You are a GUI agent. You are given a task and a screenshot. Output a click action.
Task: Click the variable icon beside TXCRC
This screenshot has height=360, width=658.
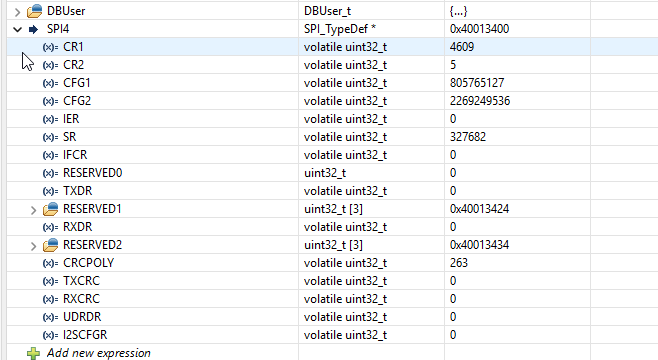pos(50,282)
